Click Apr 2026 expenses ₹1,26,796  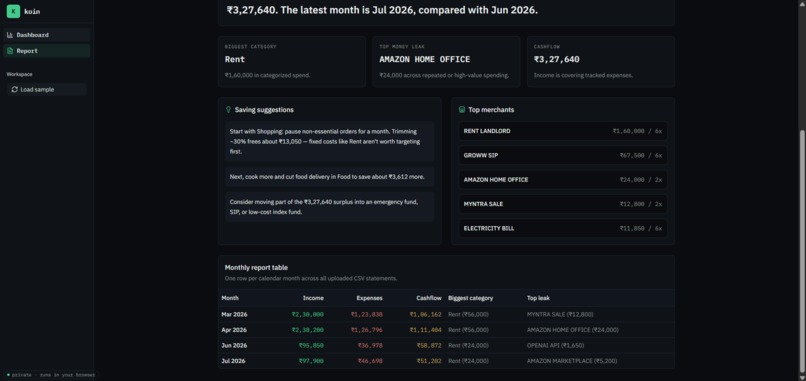[x=367, y=330]
